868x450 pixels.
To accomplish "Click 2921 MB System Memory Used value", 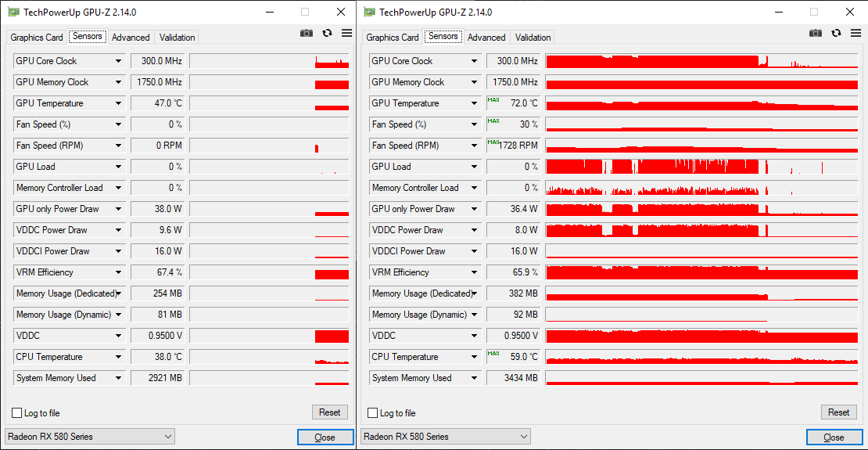I will point(157,378).
